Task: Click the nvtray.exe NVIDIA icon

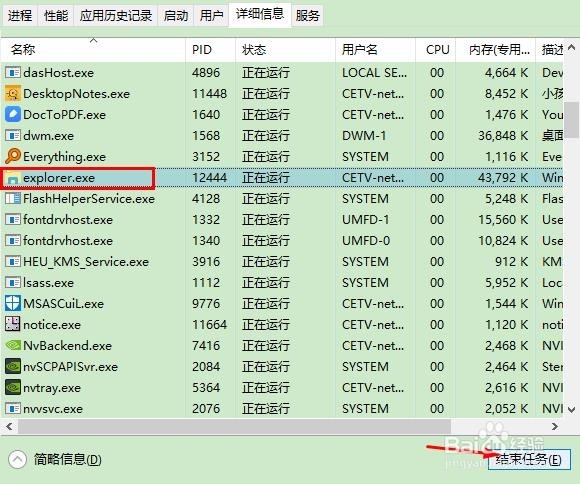Action: pyautogui.click(x=13, y=387)
